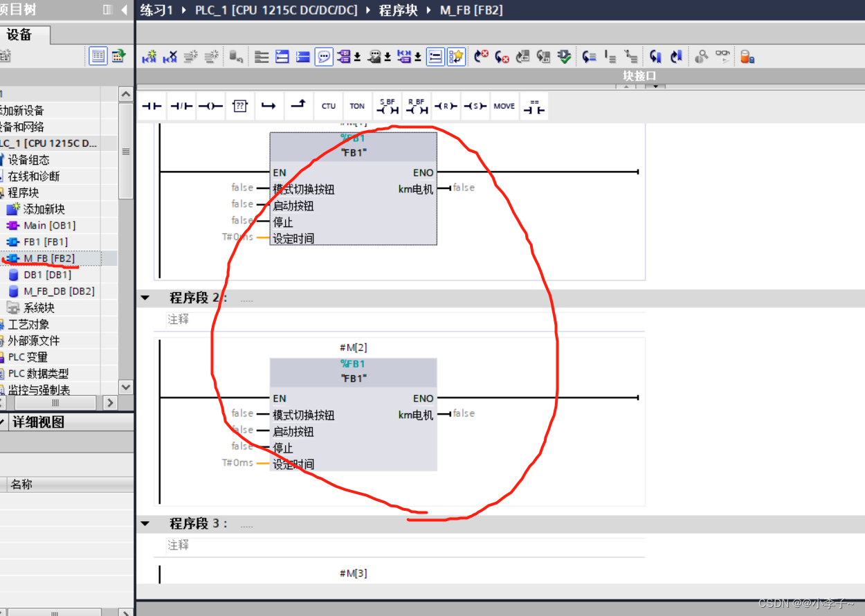Toggle network comments on/off button

(x=435, y=57)
